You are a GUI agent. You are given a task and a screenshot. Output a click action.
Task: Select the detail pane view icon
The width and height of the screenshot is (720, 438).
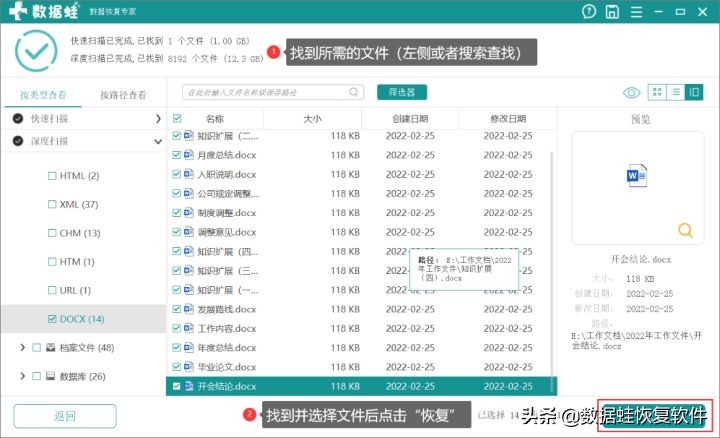[694, 92]
